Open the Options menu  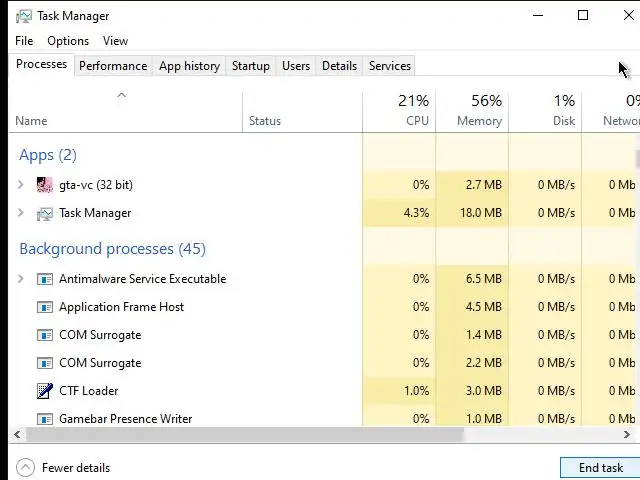68,41
